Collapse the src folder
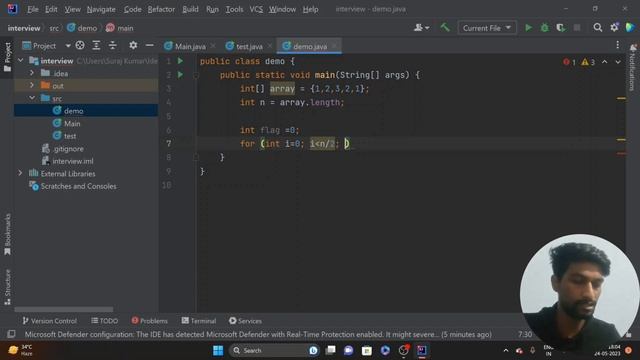This screenshot has height=360, width=640. tap(32, 98)
